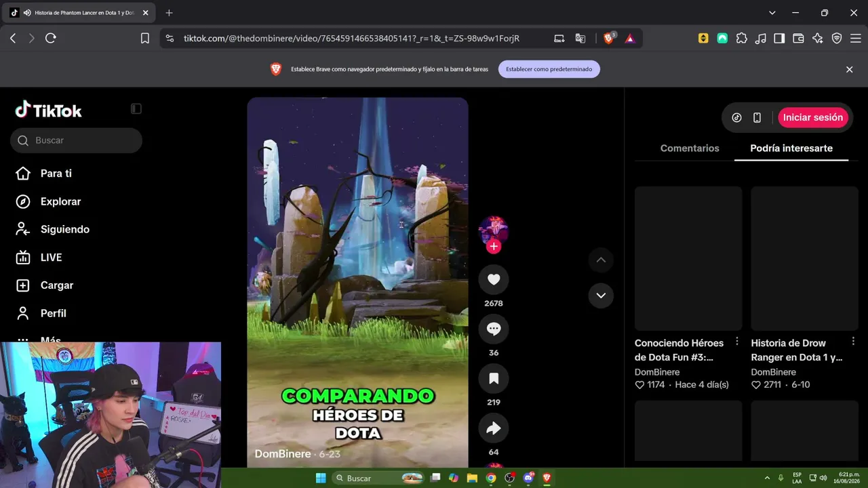Viewport: 868px width, 488px height.
Task: Switch to the Comentarios tab
Action: click(x=690, y=148)
